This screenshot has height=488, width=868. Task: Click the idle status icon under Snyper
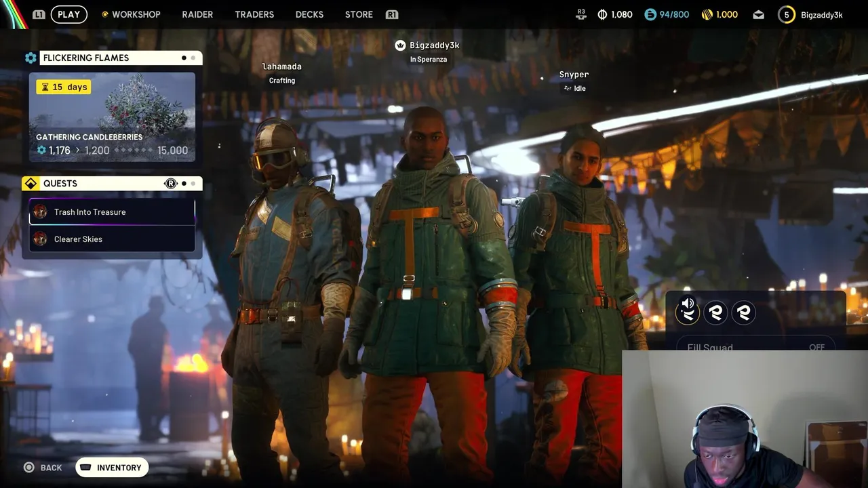coord(568,89)
